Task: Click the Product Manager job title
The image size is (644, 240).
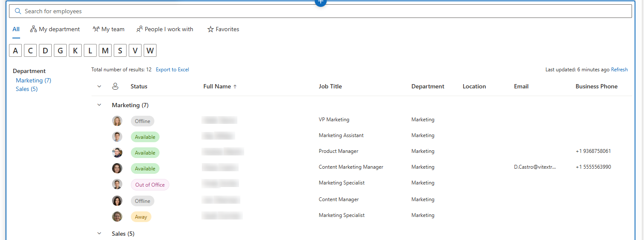Action: tap(339, 151)
